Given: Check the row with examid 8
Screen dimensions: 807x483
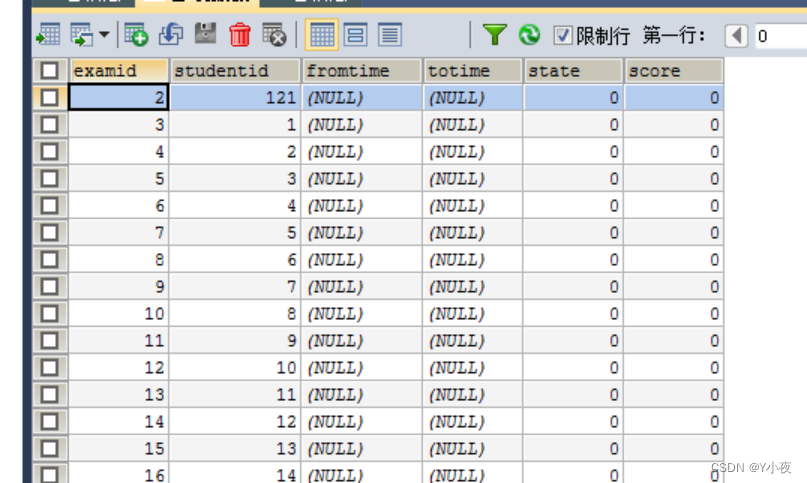Looking at the screenshot, I should click(50, 260).
